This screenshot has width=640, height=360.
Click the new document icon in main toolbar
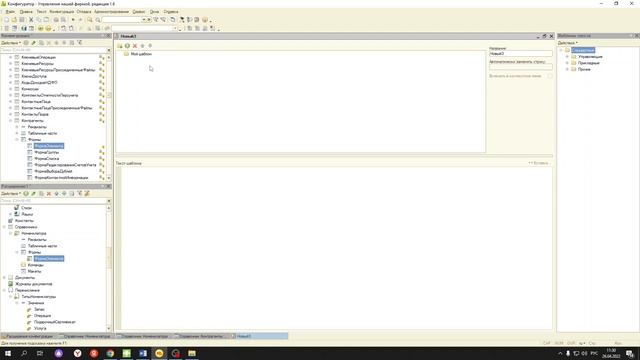pyautogui.click(x=6, y=20)
